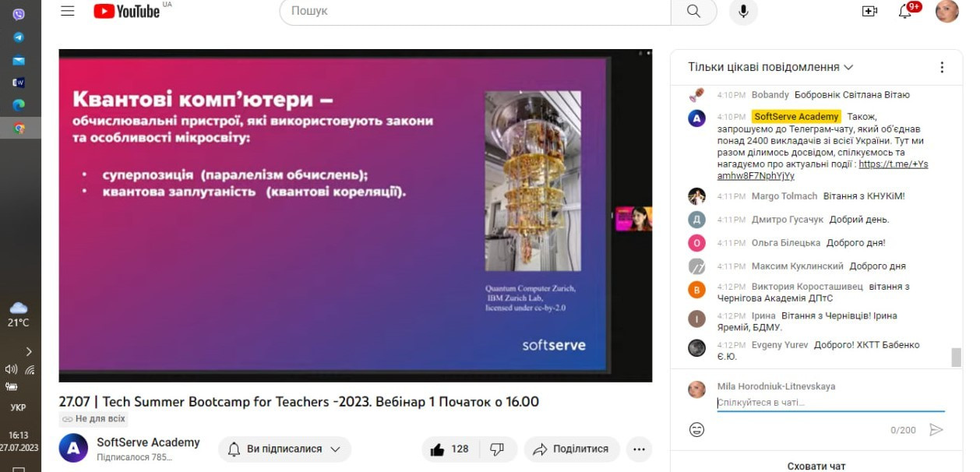The width and height of the screenshot is (980, 472).
Task: Open Chrome from the taskbar
Action: pyautogui.click(x=19, y=128)
